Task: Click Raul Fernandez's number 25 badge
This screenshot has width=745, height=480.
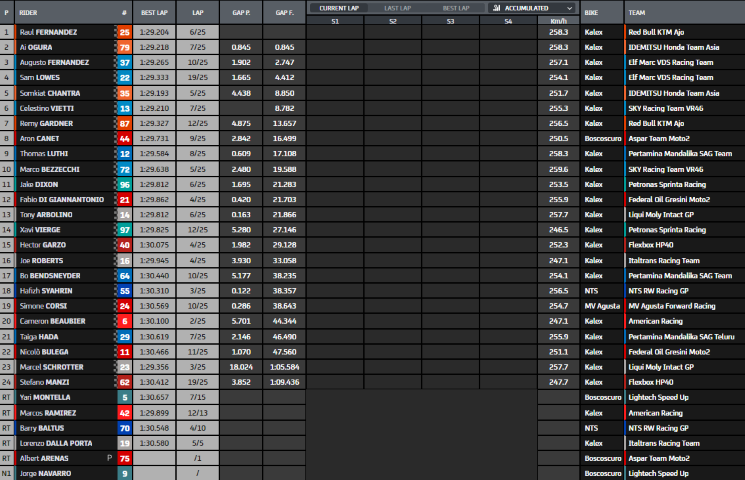Action: [x=124, y=32]
